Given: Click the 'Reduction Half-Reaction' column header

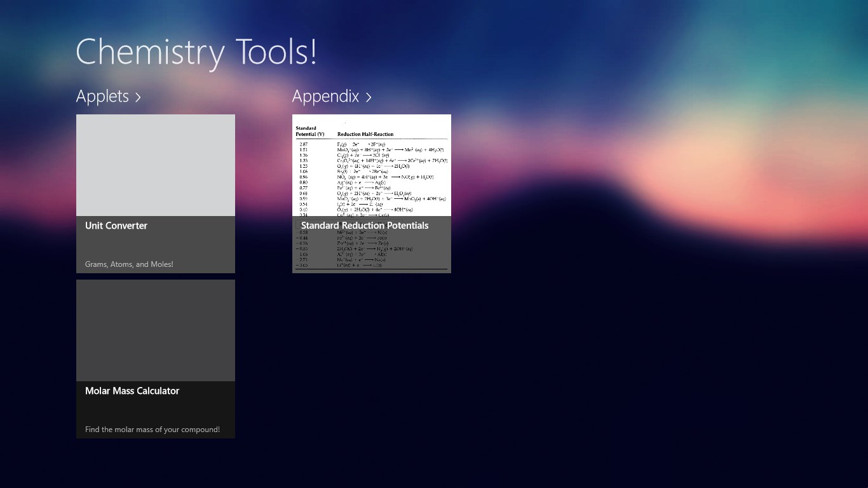Looking at the screenshot, I should coord(365,134).
